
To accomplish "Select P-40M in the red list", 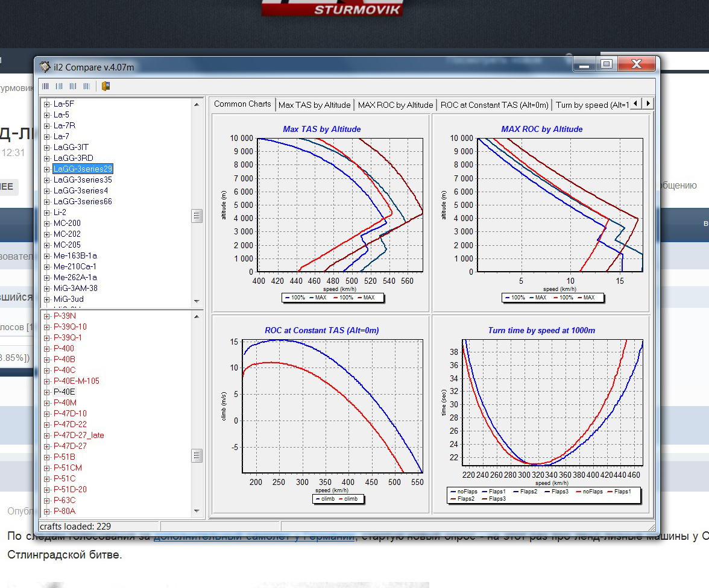I will (65, 402).
